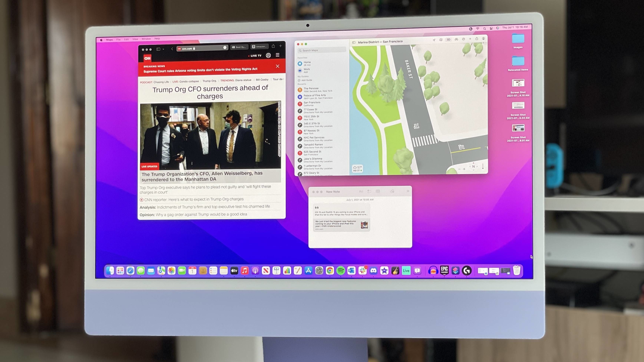Open the Trash in the Dock

pyautogui.click(x=516, y=270)
